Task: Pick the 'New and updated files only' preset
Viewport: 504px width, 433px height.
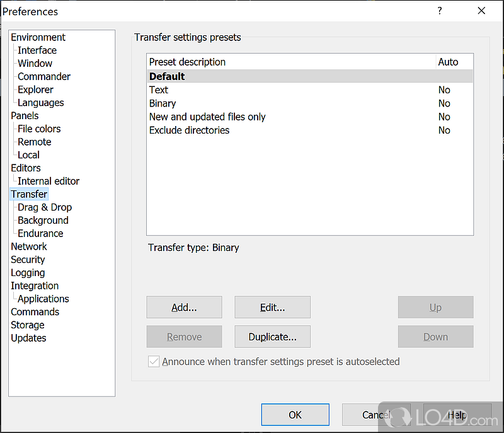Action: pyautogui.click(x=207, y=117)
